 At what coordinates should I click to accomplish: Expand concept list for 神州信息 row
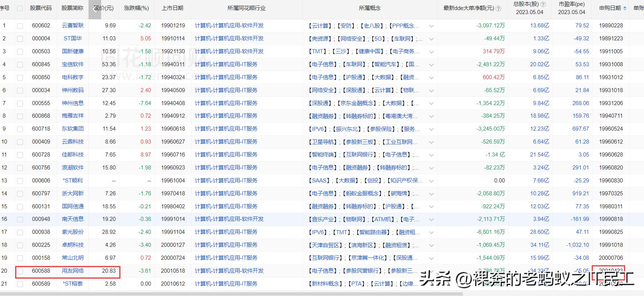(x=431, y=104)
